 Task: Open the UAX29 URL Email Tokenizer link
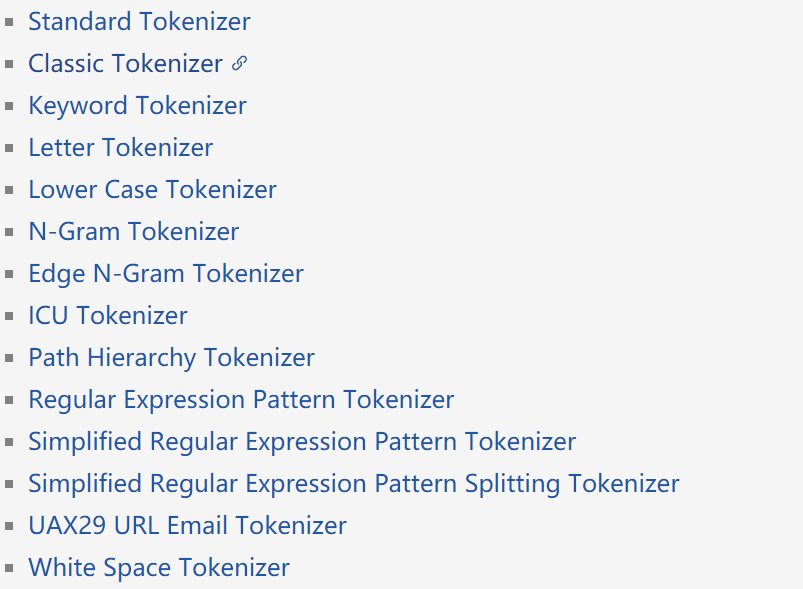(x=187, y=525)
